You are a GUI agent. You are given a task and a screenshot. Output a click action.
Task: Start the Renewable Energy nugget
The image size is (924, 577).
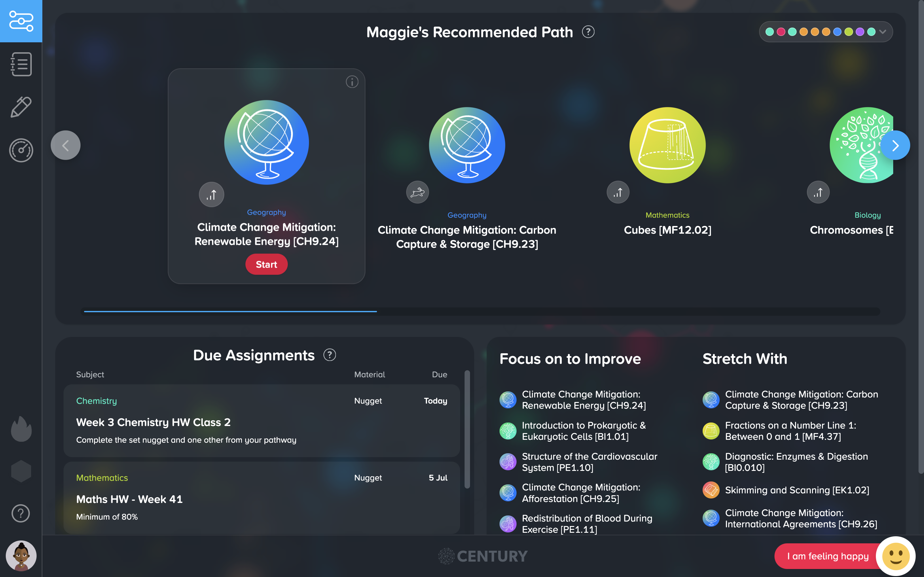tap(266, 264)
